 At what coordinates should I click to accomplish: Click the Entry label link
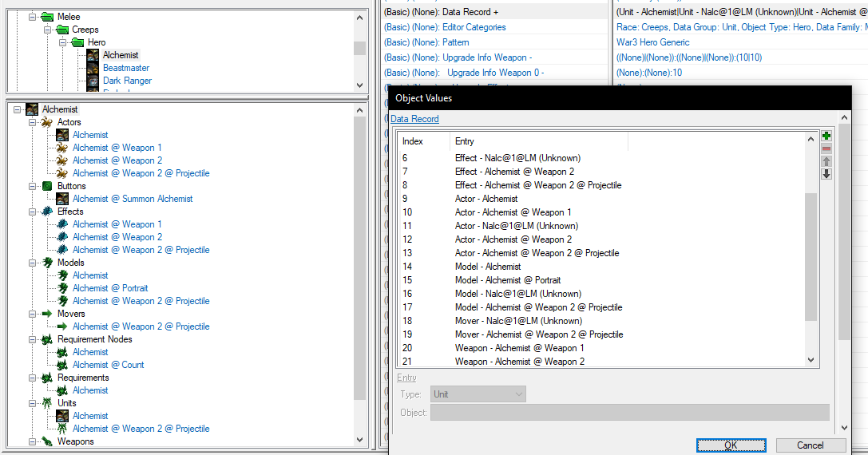point(406,378)
